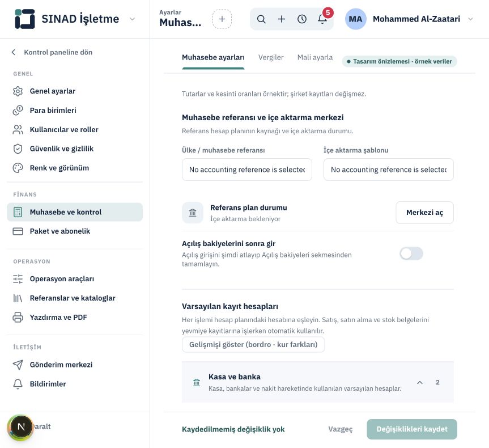Click the Merkezi aç button

[425, 213]
